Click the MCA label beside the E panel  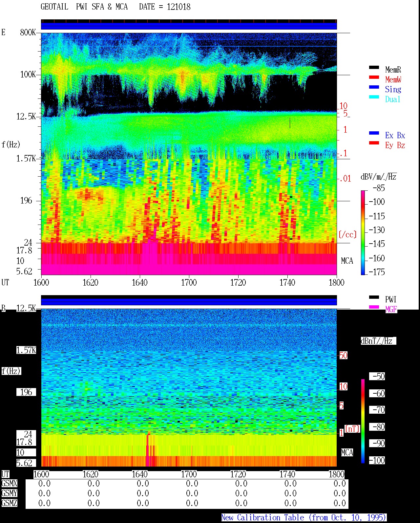tap(347, 261)
